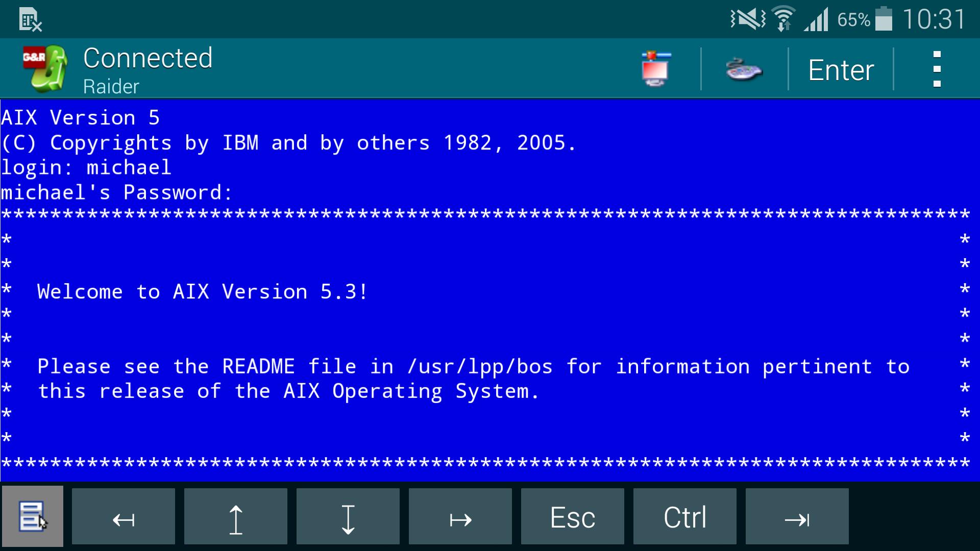Open the three-dot overflow menu
Image resolution: width=980 pixels, height=551 pixels.
click(x=937, y=69)
